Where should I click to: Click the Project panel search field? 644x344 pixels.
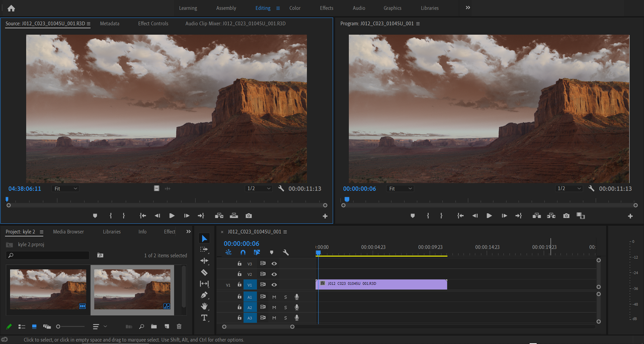point(48,255)
